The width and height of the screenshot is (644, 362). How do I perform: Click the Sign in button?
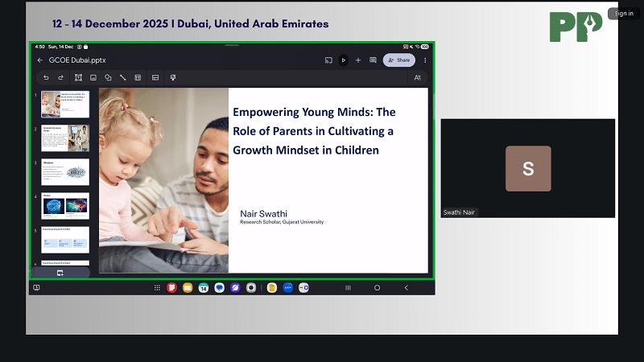click(624, 13)
